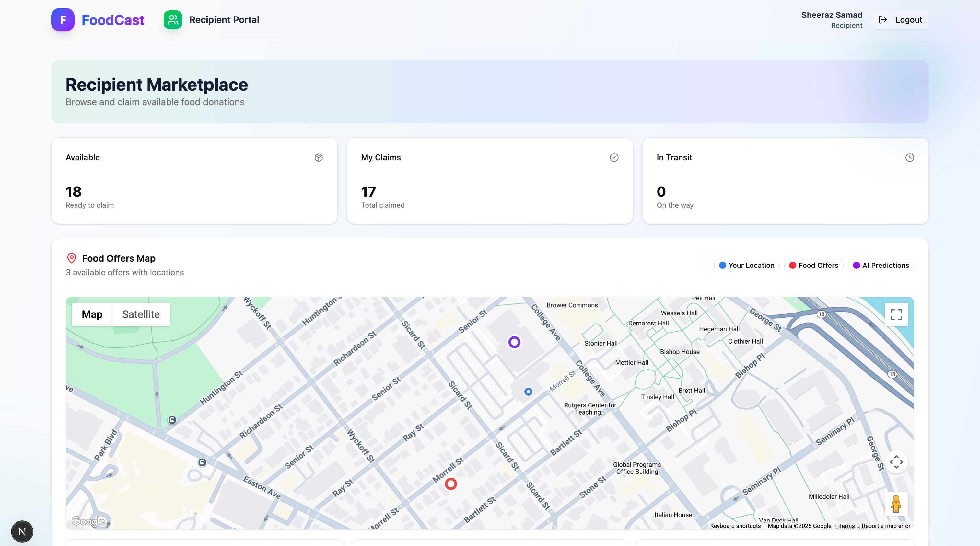The width and height of the screenshot is (980, 546).
Task: Switch map to Satellite view
Action: pos(141,314)
